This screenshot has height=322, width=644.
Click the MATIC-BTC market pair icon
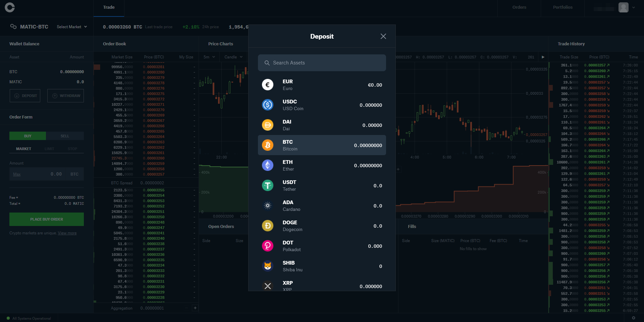pyautogui.click(x=13, y=27)
